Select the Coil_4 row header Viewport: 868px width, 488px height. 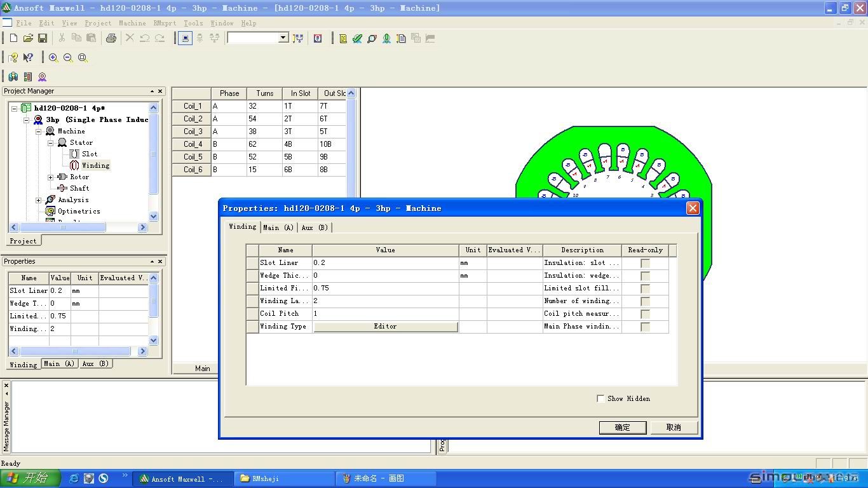pos(191,144)
